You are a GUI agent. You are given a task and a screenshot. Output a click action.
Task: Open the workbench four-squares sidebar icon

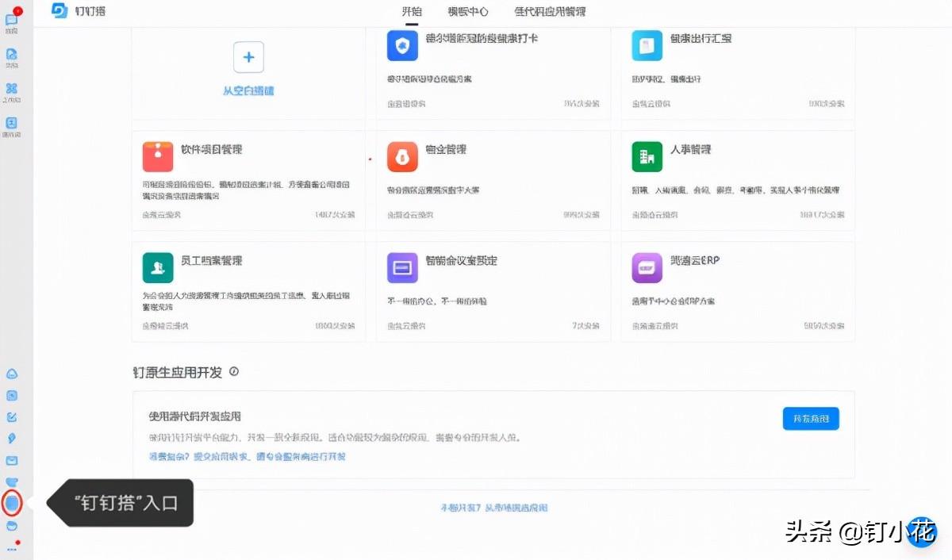tap(12, 90)
